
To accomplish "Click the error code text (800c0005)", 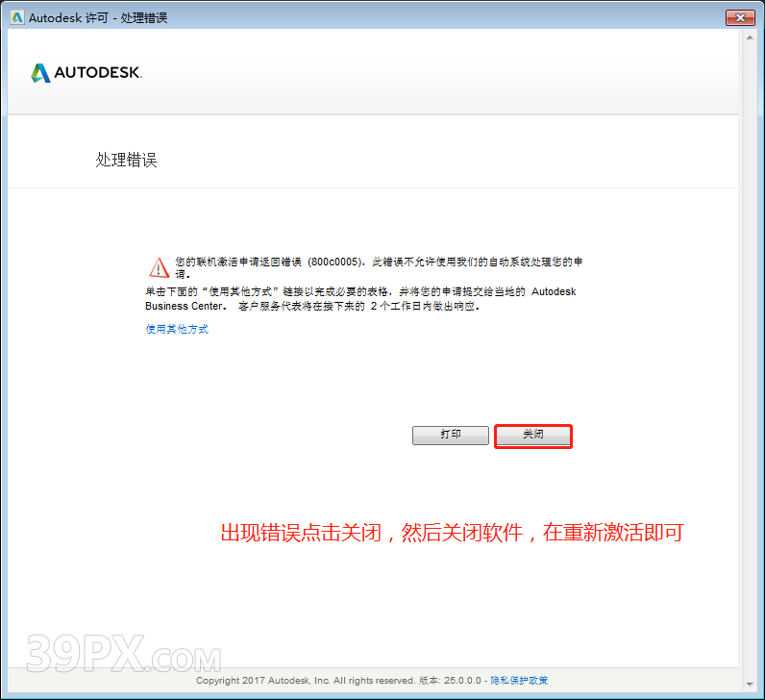I will [x=335, y=262].
